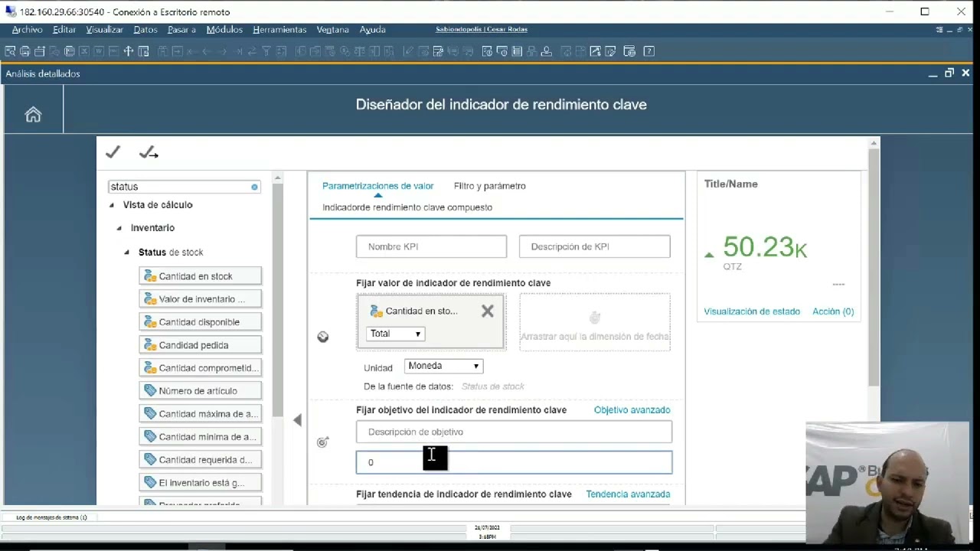Screen dimensions: 980x551
Task: Focus the Nombre KPI field
Action: point(431,246)
